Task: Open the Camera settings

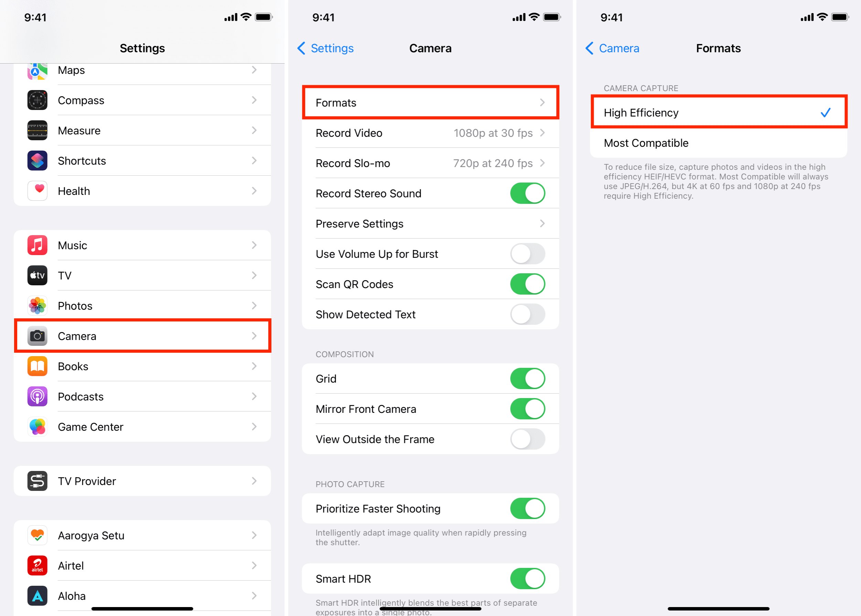Action: 143,336
